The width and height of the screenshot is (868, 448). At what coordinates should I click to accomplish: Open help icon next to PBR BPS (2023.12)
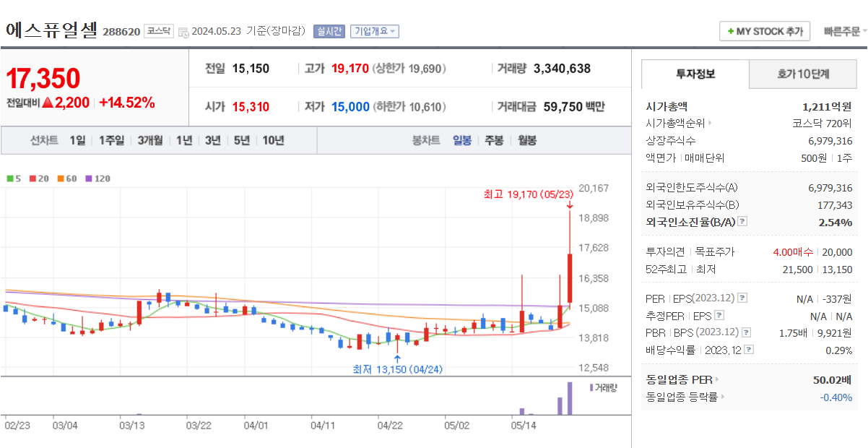click(x=746, y=332)
